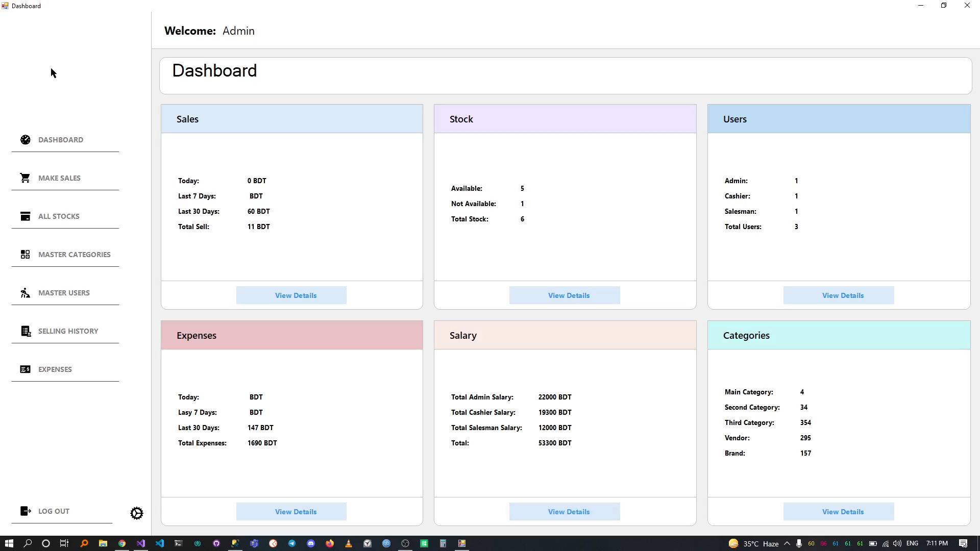Screen dimensions: 980x551
Task: Click the Make Sales cart icon
Action: pos(25,178)
